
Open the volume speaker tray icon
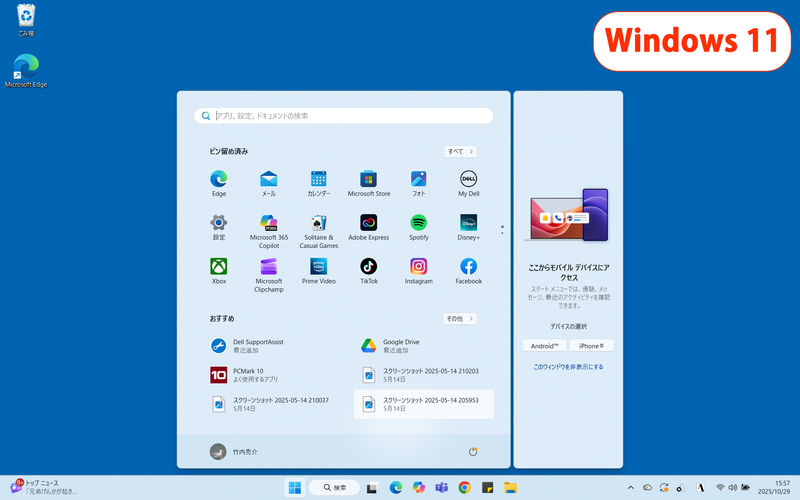[x=733, y=488]
